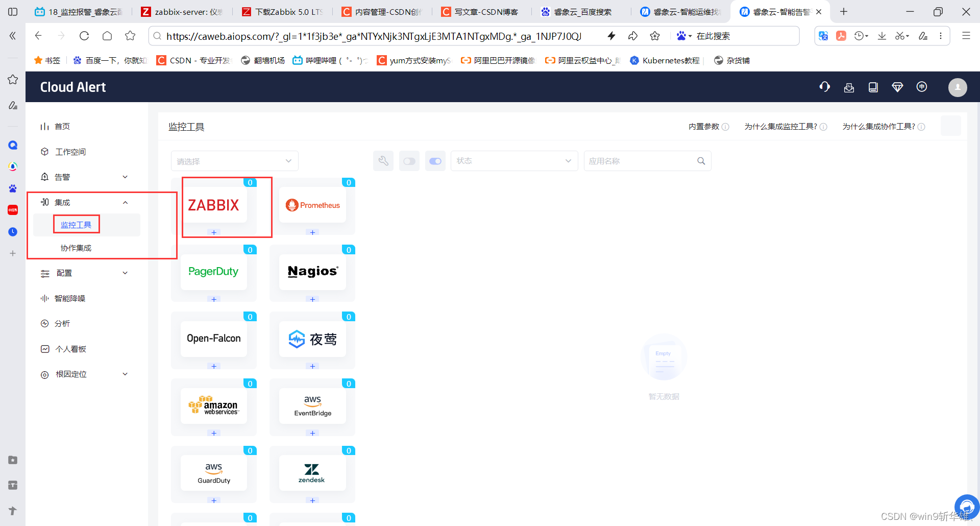Open Kubernetes教程 bookmark
This screenshot has height=526, width=980.
665,60
